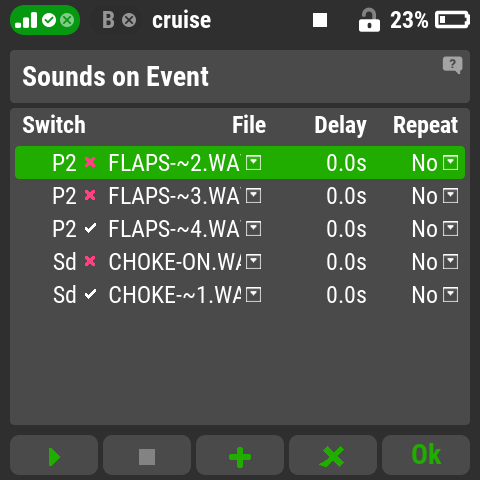Click the padlock icon in status bar
This screenshot has width=480, height=480.
click(369, 20)
